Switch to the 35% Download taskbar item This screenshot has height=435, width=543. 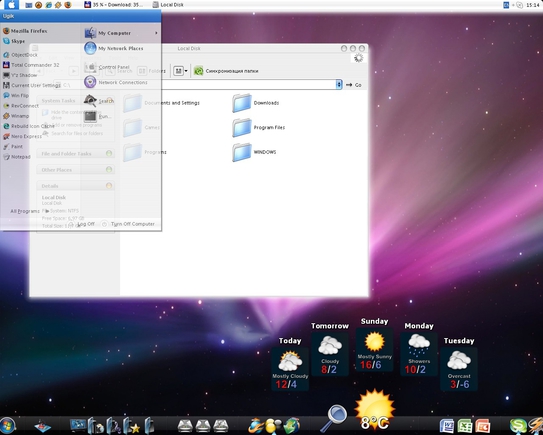113,5
